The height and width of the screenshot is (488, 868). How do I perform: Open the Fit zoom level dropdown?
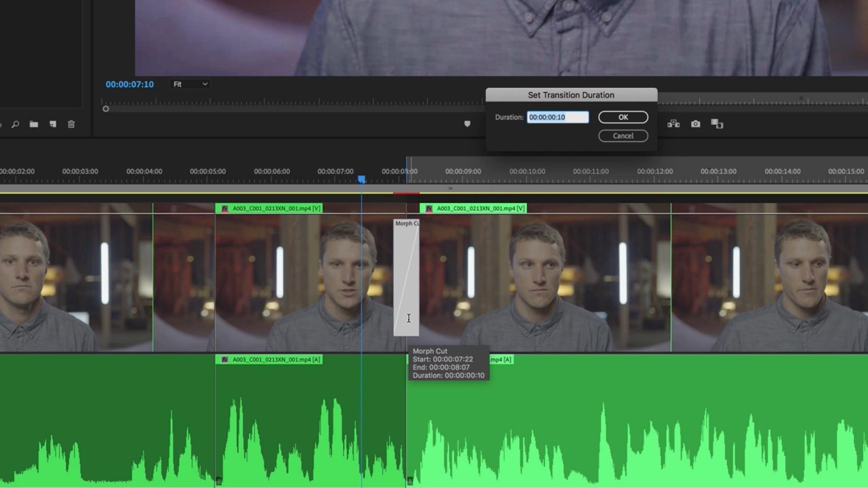tap(190, 84)
